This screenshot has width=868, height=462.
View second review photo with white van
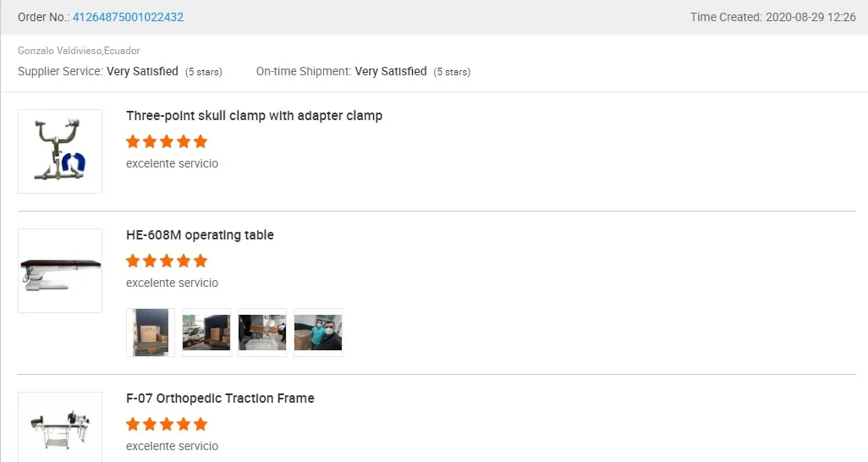point(206,333)
